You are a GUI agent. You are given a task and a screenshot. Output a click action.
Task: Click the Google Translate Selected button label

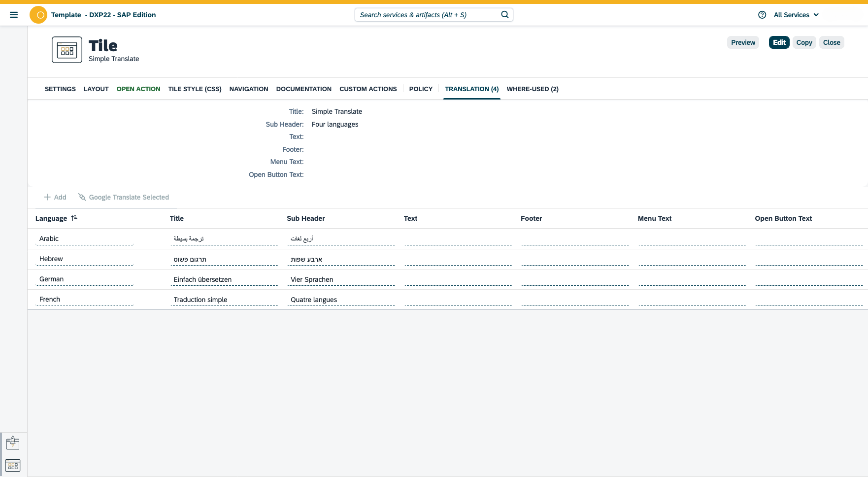click(x=129, y=197)
